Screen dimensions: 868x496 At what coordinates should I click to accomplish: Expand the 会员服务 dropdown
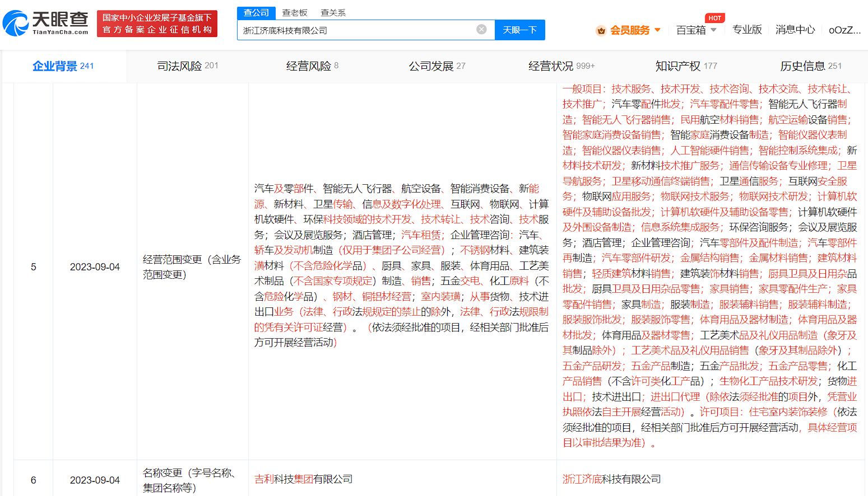[658, 30]
